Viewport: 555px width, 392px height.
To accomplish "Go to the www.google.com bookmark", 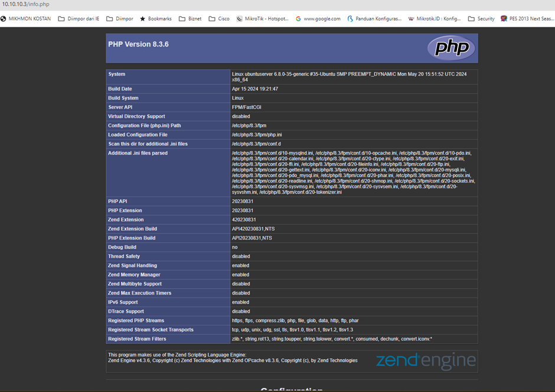I will (x=318, y=19).
